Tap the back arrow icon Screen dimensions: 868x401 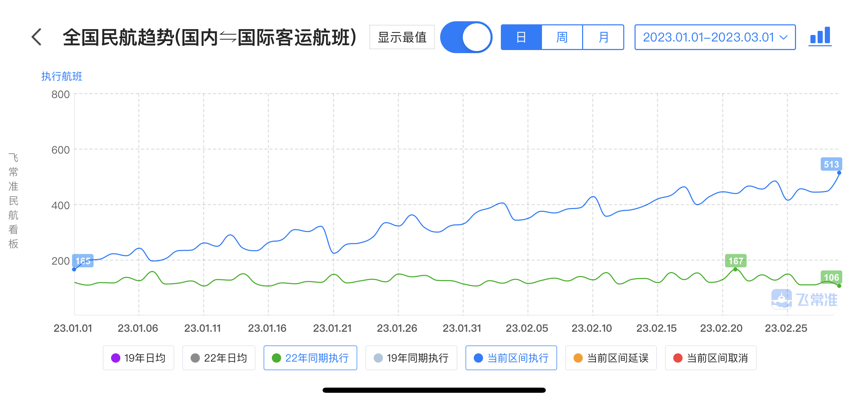(36, 37)
